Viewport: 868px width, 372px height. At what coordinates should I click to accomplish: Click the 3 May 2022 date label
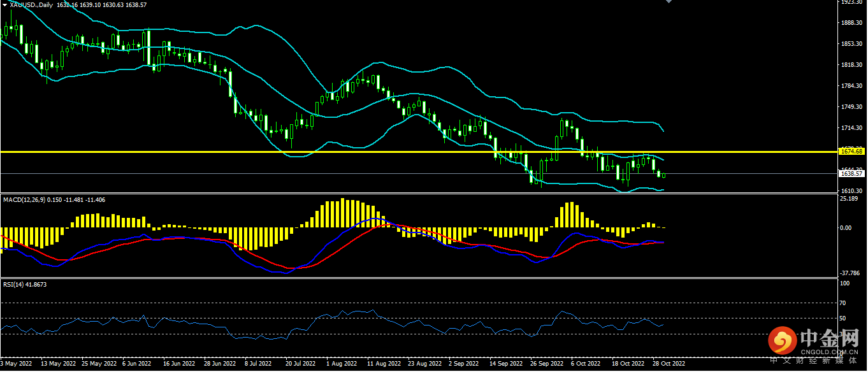(17, 363)
